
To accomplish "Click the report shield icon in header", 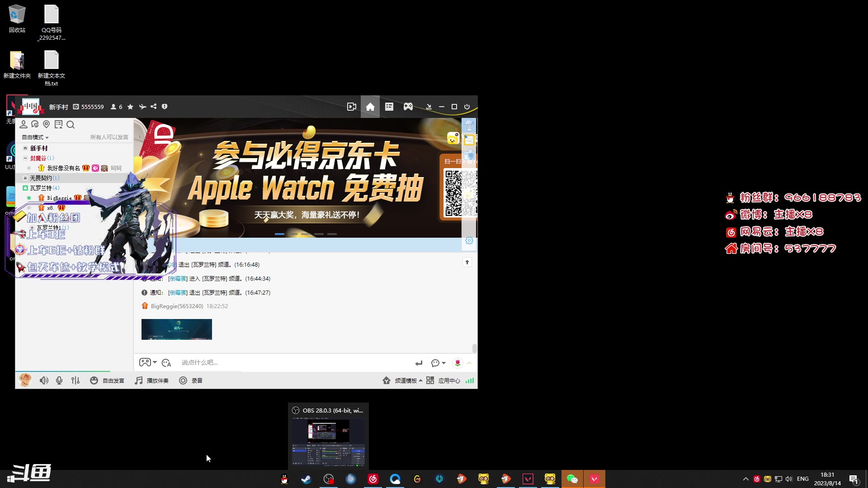I will coord(165,107).
